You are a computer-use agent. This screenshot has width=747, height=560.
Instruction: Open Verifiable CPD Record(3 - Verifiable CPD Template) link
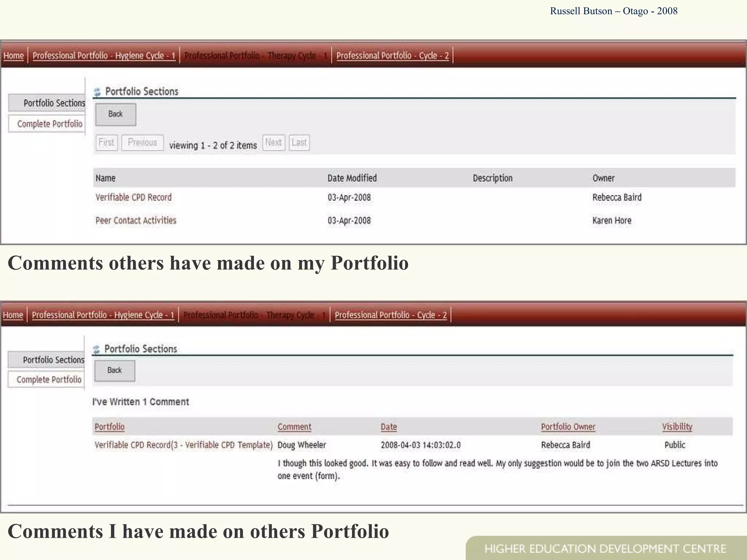click(x=183, y=445)
